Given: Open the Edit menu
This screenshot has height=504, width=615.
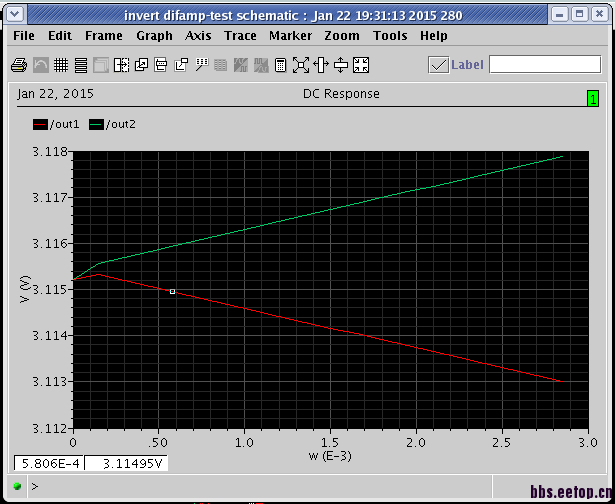Looking at the screenshot, I should click(x=60, y=36).
